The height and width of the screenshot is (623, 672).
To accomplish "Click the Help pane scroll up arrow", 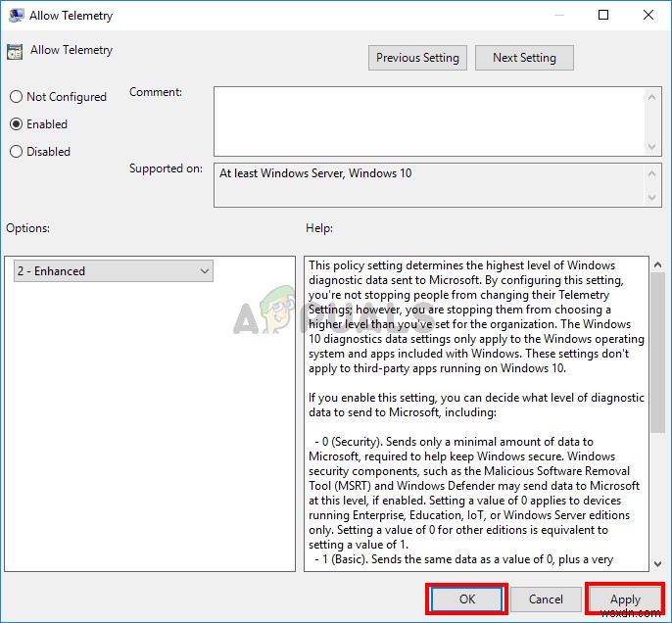I will coord(658,265).
